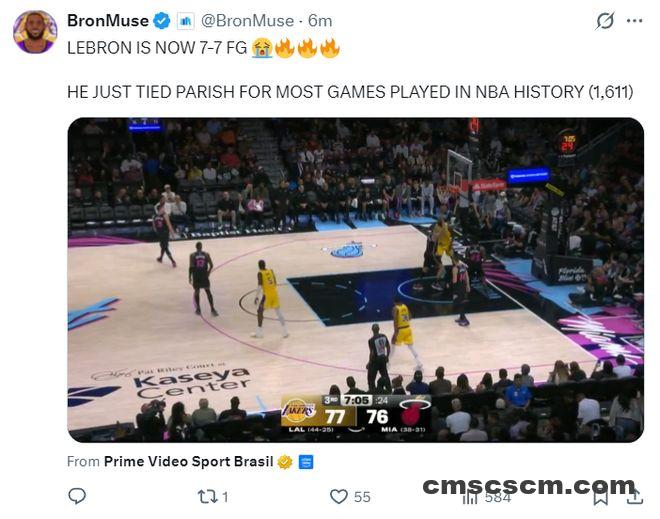
Task: Like the post with 55 likes
Action: point(350,497)
